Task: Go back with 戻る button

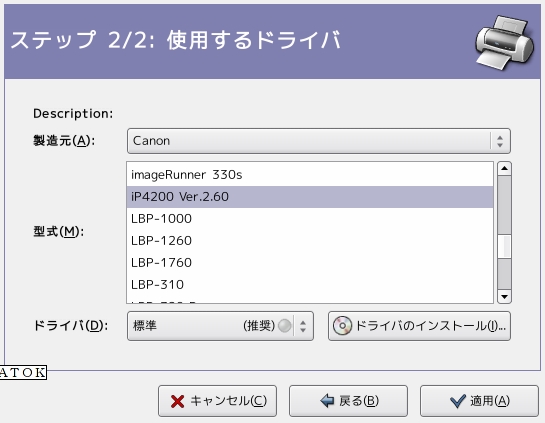Action: [348, 401]
